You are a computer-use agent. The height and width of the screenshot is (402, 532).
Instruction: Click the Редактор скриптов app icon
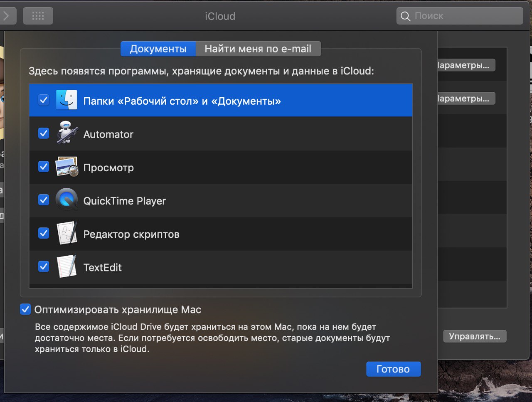click(x=66, y=233)
